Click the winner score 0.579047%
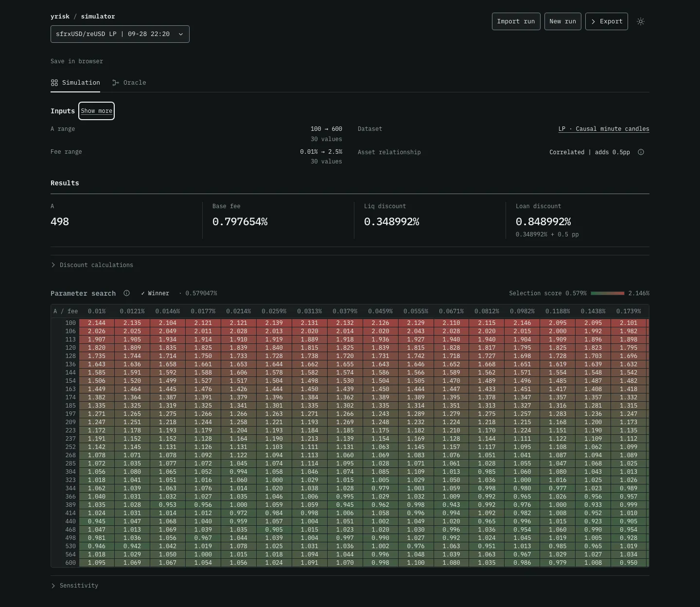Viewport: 700px width, 607px height. [201, 293]
